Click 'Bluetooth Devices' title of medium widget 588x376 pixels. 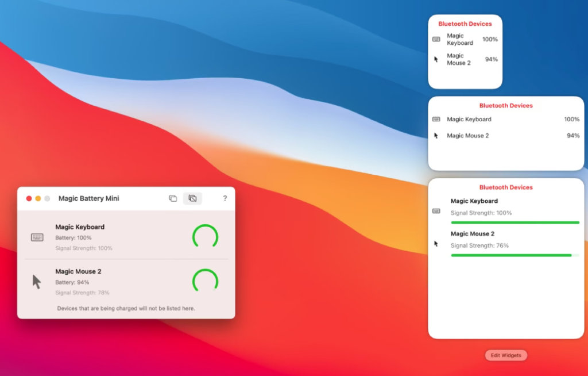(x=506, y=106)
